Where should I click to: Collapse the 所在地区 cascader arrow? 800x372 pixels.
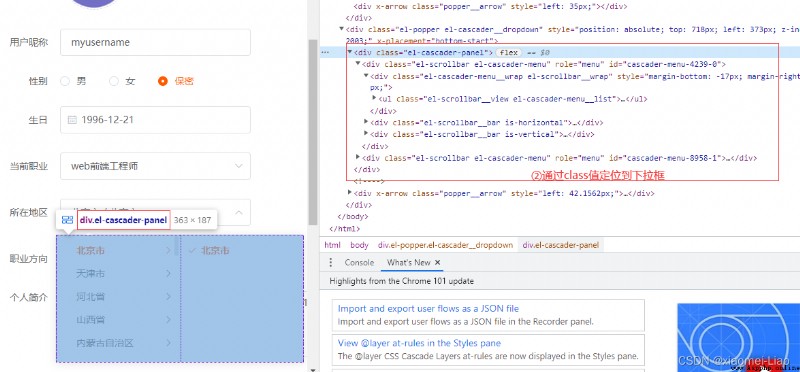(x=238, y=212)
